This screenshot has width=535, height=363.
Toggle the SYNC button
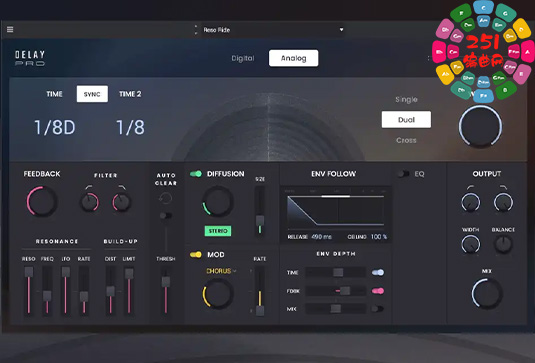coord(92,94)
